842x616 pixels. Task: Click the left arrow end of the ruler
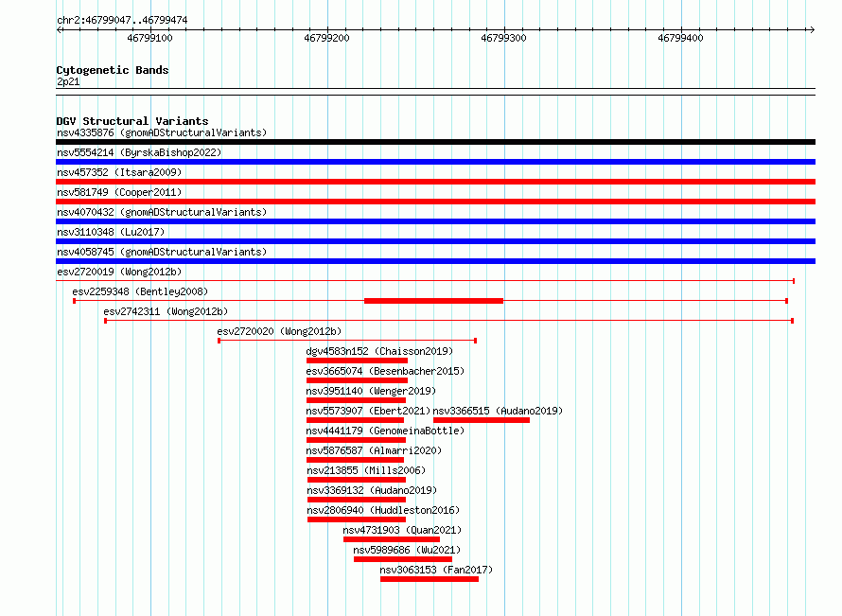coord(60,30)
